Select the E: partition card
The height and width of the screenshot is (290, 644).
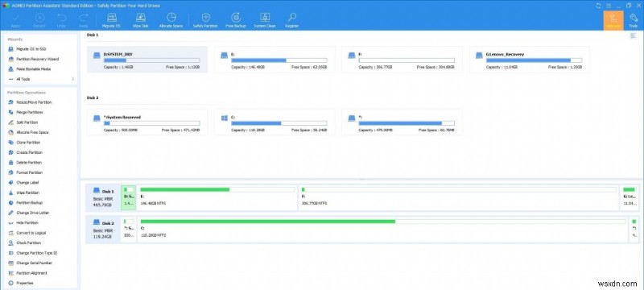tap(275, 60)
